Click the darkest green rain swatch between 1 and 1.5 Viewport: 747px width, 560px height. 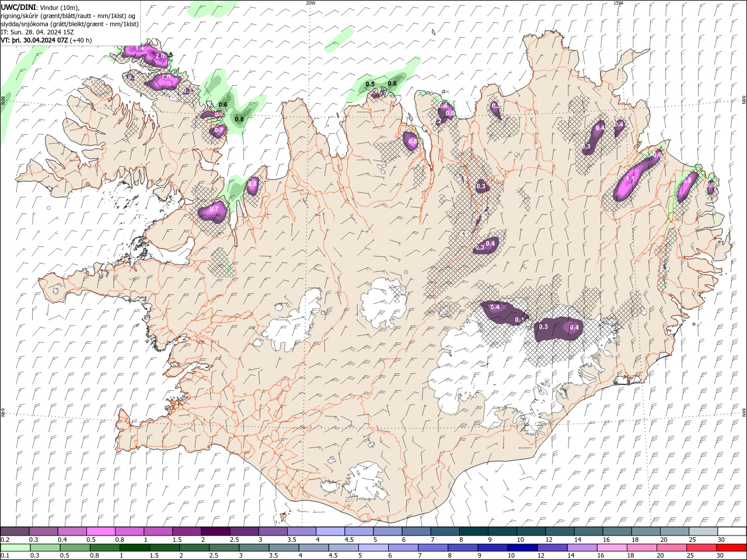pyautogui.click(x=134, y=548)
